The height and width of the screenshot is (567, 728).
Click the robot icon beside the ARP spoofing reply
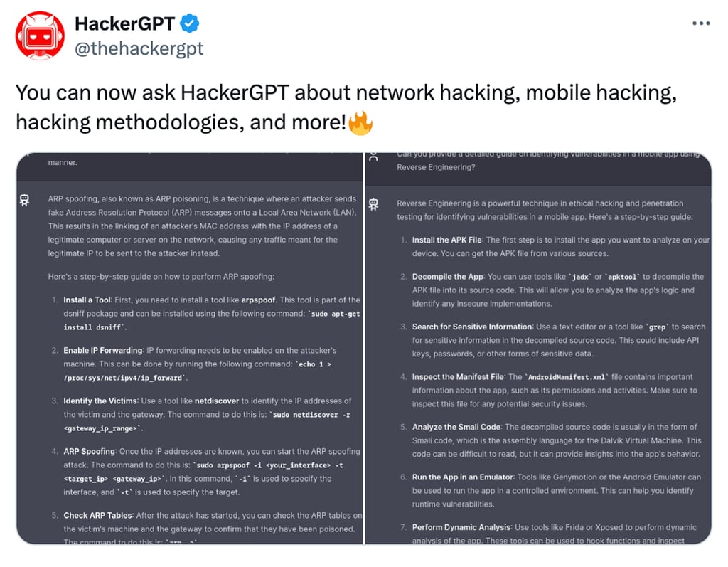coord(25,201)
